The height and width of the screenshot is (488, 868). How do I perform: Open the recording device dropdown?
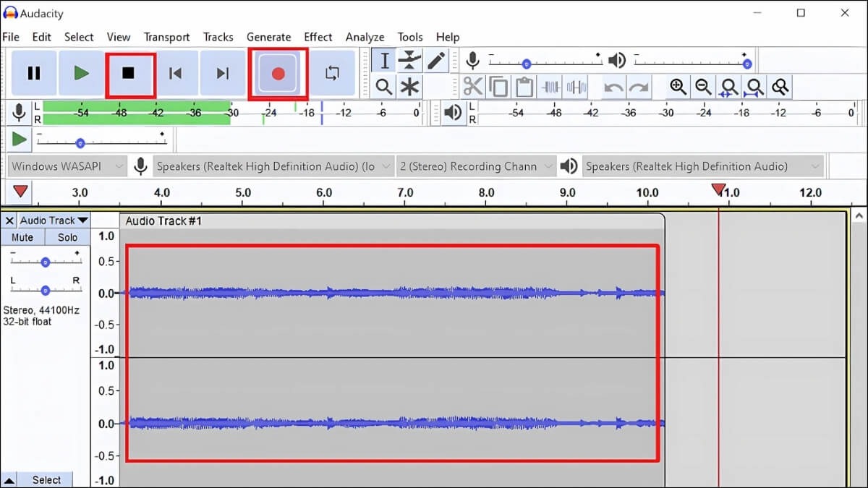[x=274, y=166]
